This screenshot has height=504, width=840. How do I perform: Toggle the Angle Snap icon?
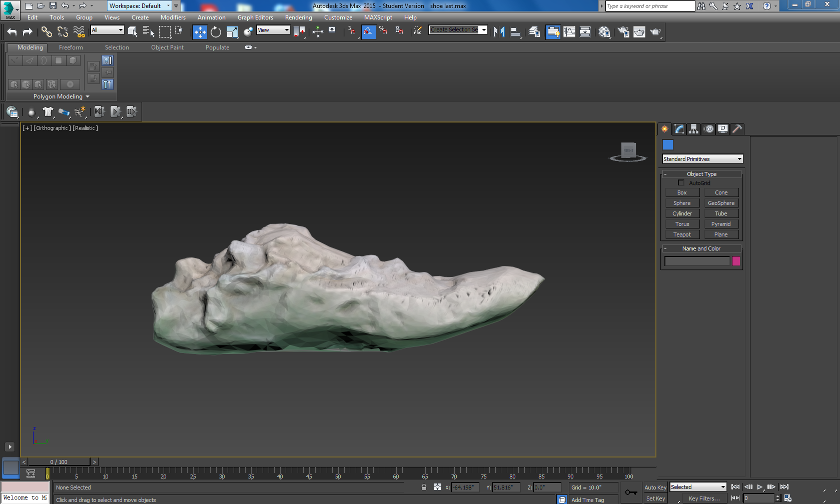(368, 32)
